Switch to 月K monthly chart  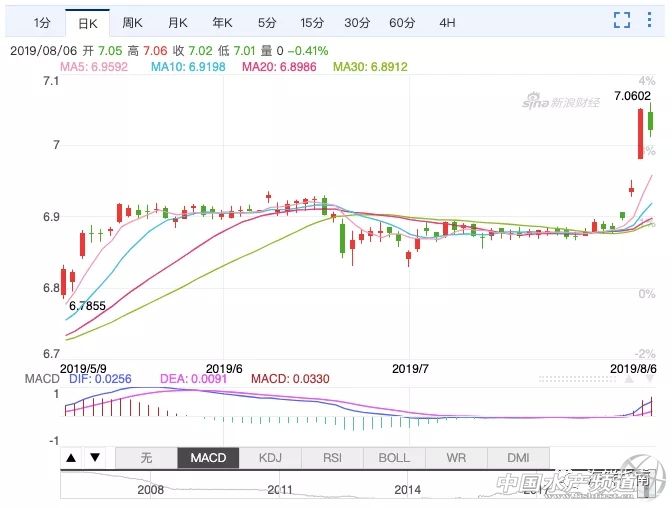tap(179, 22)
